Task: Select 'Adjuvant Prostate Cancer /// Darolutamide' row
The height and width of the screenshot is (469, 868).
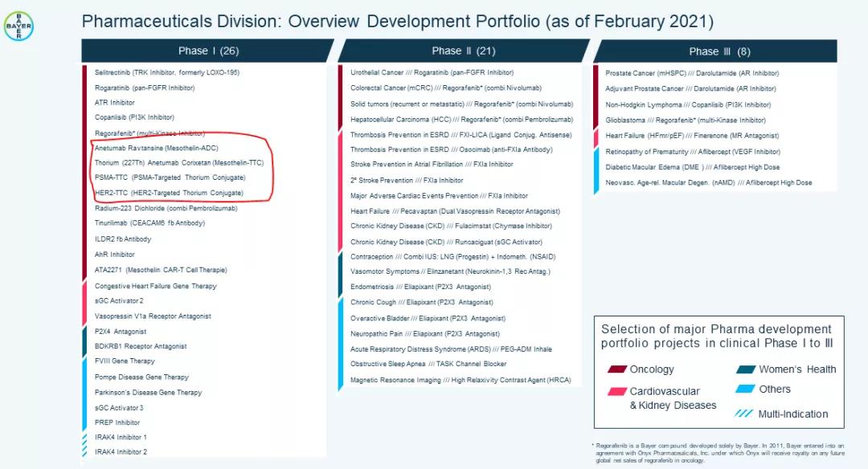Action: (690, 88)
